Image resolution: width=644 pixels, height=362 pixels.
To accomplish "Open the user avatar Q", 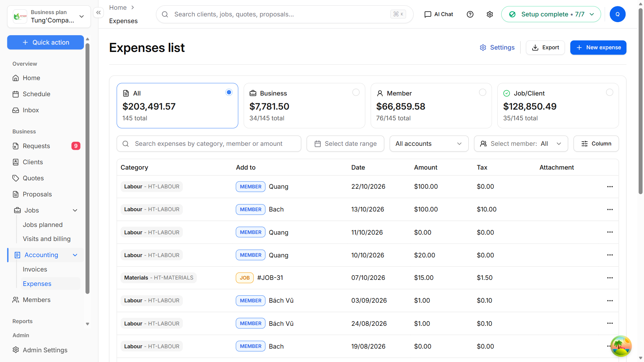I will coord(618,14).
